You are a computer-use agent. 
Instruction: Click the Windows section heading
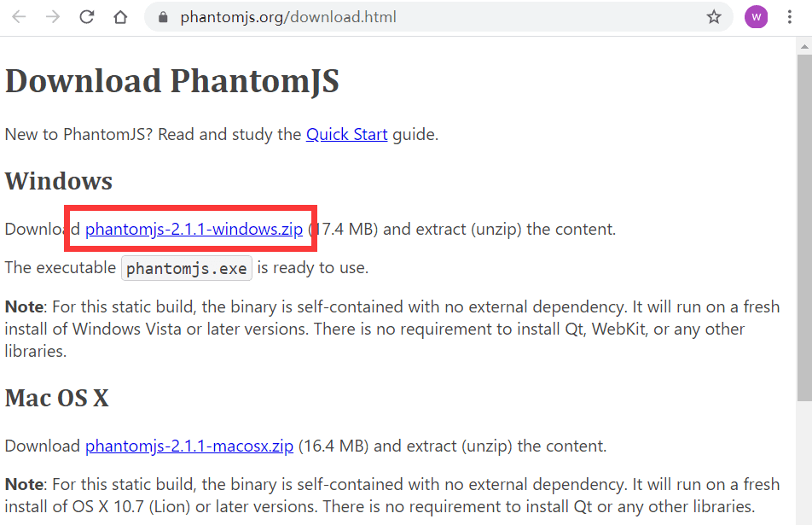[59, 181]
